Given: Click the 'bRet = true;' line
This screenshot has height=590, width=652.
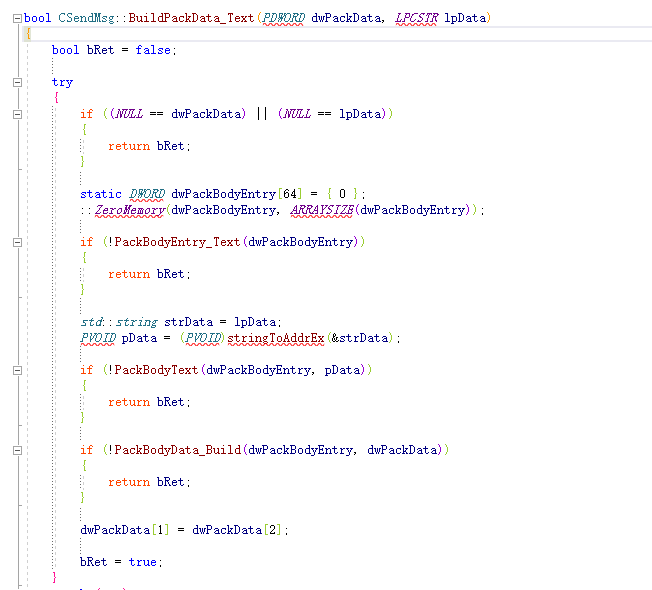Looking at the screenshot, I should (x=121, y=562).
